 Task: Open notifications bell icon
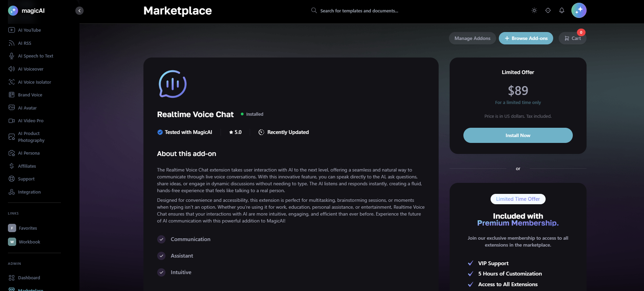[562, 11]
